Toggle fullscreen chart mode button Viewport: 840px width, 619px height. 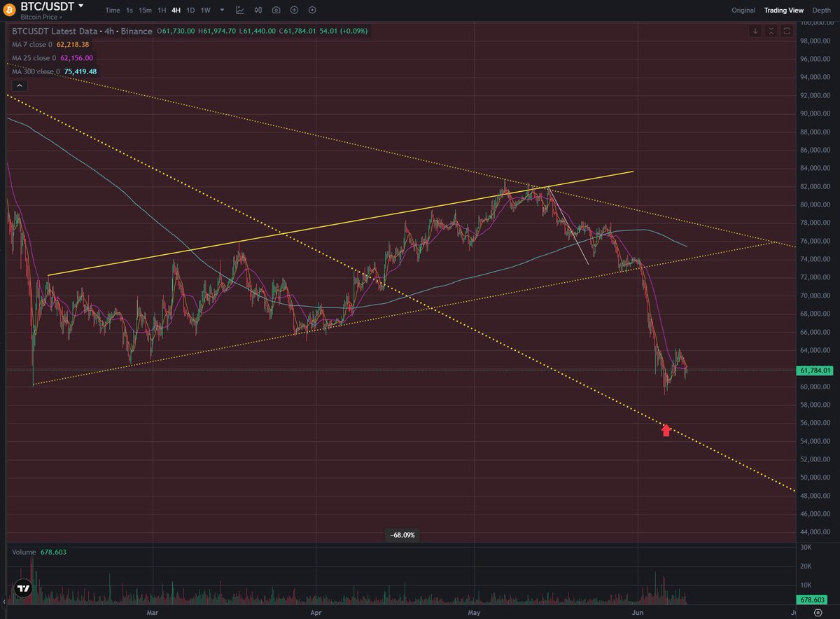point(787,31)
